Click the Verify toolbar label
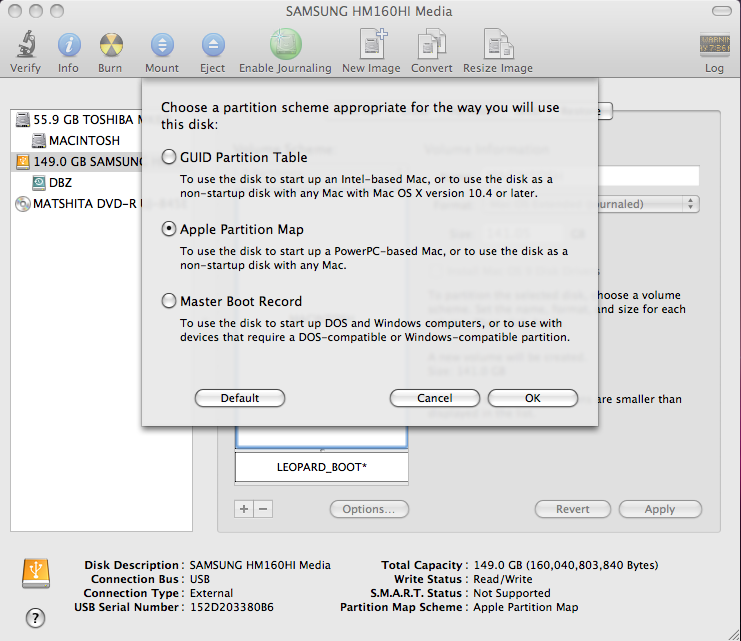 pos(26,68)
